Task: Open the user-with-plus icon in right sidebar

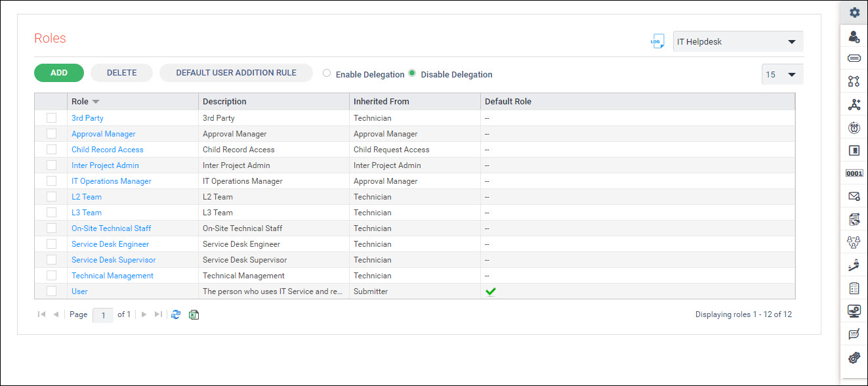Action: 854,36
